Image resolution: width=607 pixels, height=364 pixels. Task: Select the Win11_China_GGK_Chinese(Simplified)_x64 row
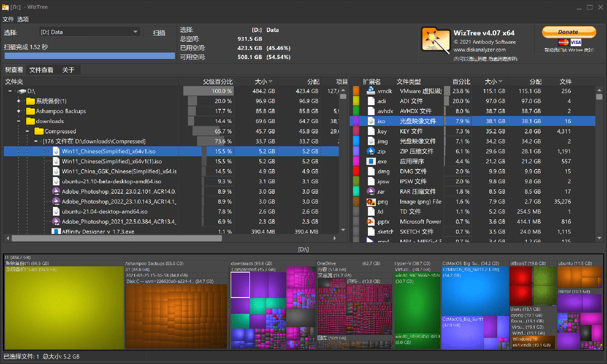pos(171,171)
